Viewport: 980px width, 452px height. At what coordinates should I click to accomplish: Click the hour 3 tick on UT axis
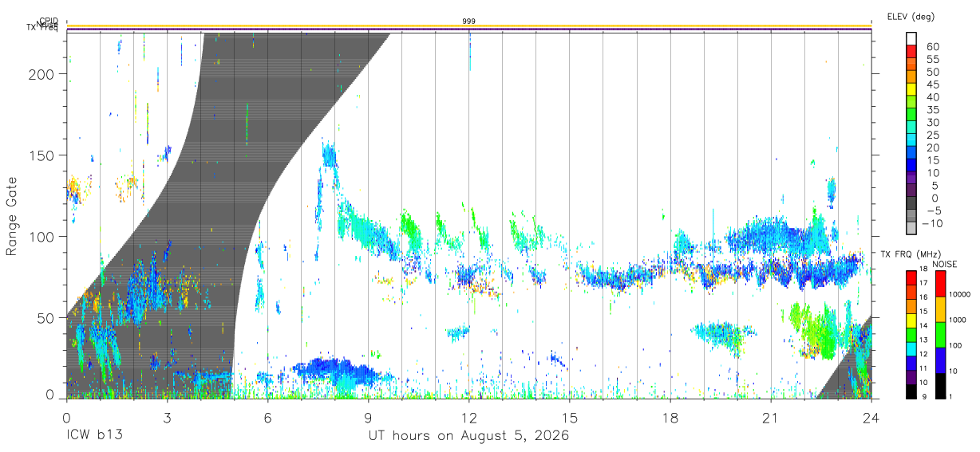click(167, 418)
